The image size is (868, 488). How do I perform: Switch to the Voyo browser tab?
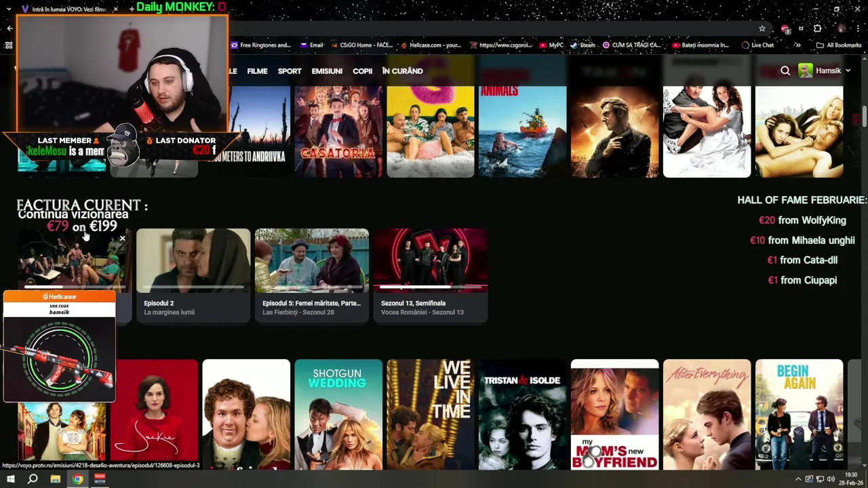[68, 9]
